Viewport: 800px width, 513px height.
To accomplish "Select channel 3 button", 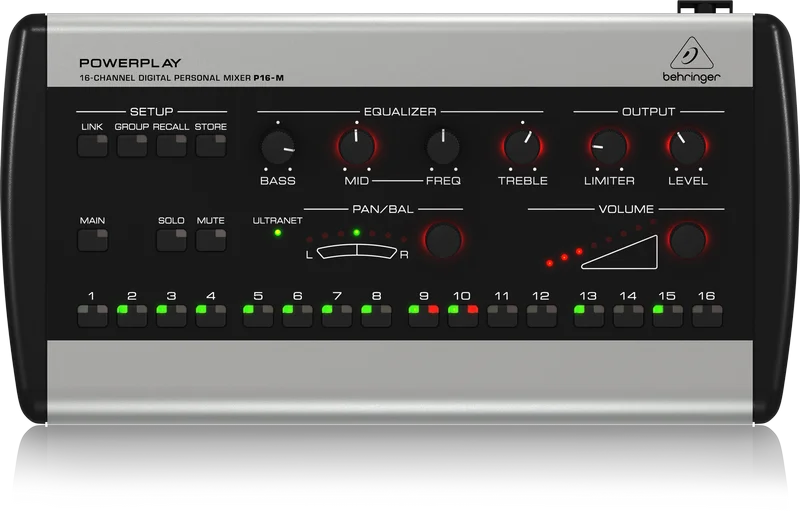I will (x=171, y=315).
